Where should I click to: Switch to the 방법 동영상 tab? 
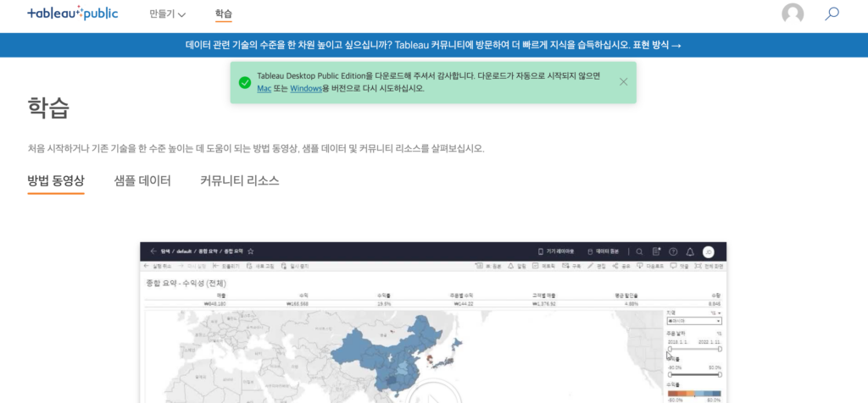point(56,181)
